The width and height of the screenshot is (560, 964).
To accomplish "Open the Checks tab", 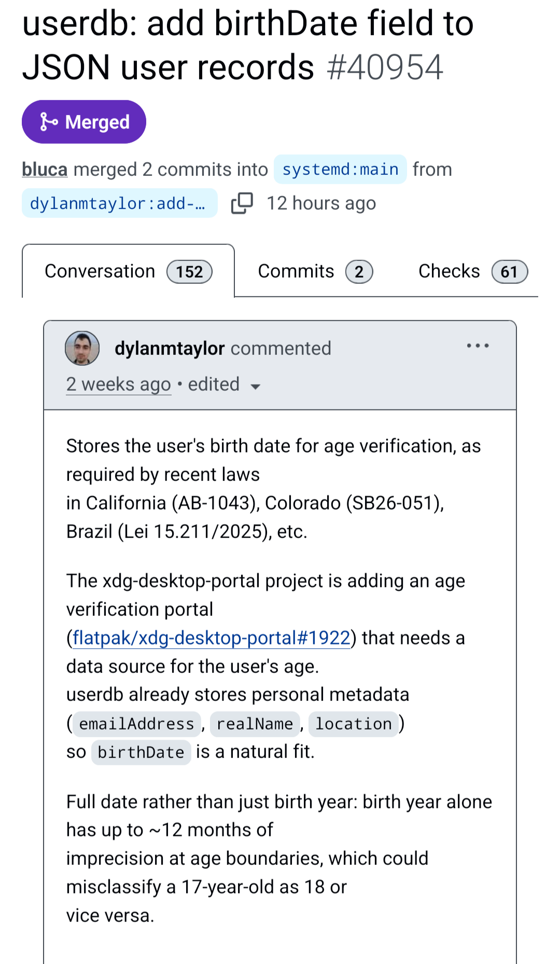I will point(449,271).
